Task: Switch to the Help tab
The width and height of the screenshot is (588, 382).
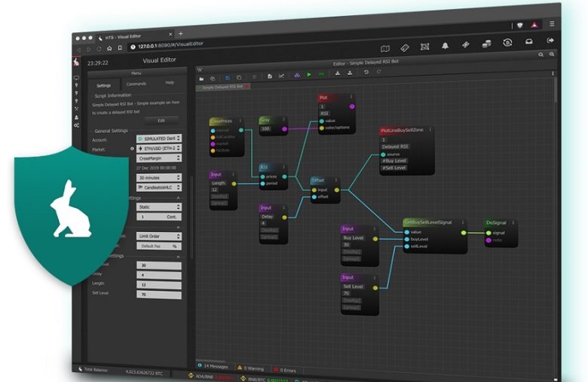Action: click(170, 82)
